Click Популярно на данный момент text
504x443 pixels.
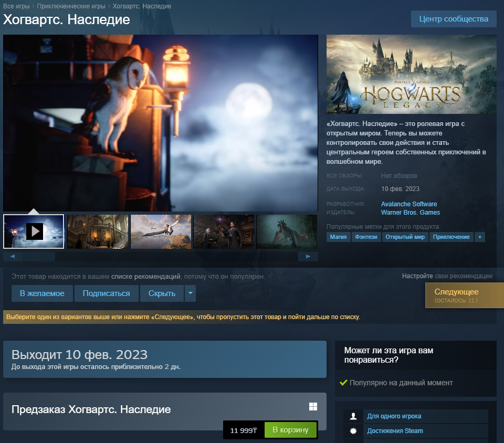(401, 383)
